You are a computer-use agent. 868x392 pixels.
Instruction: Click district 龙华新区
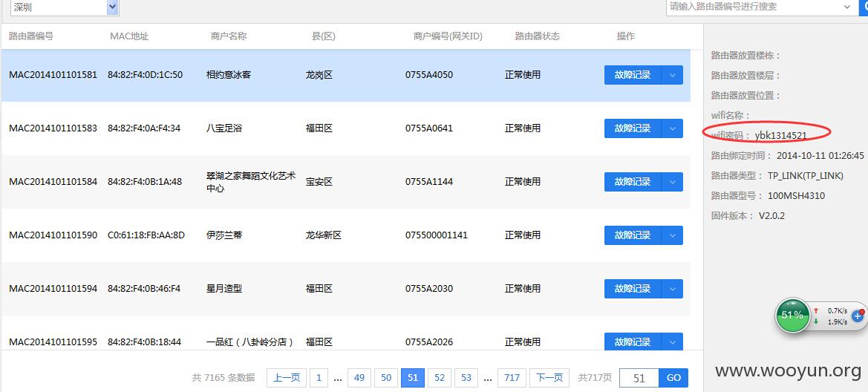pos(324,235)
